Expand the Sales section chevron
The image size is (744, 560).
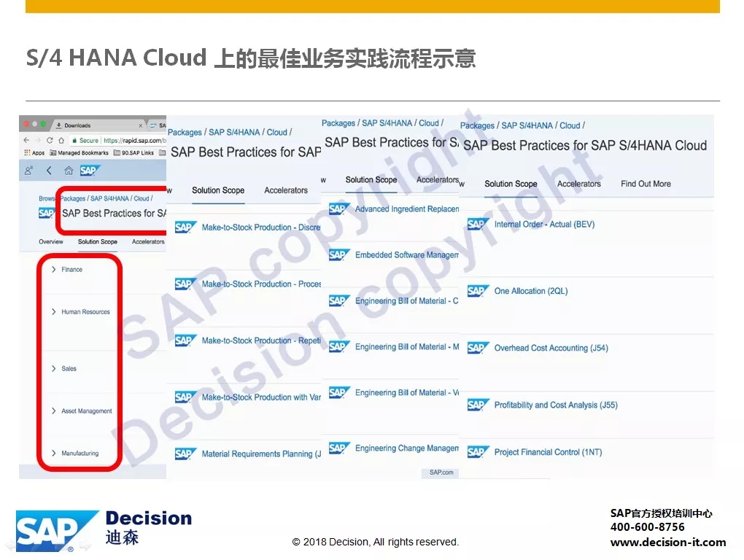[x=54, y=368]
